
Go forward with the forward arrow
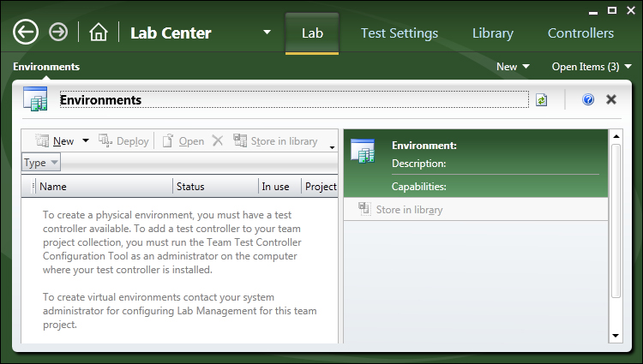tap(58, 32)
